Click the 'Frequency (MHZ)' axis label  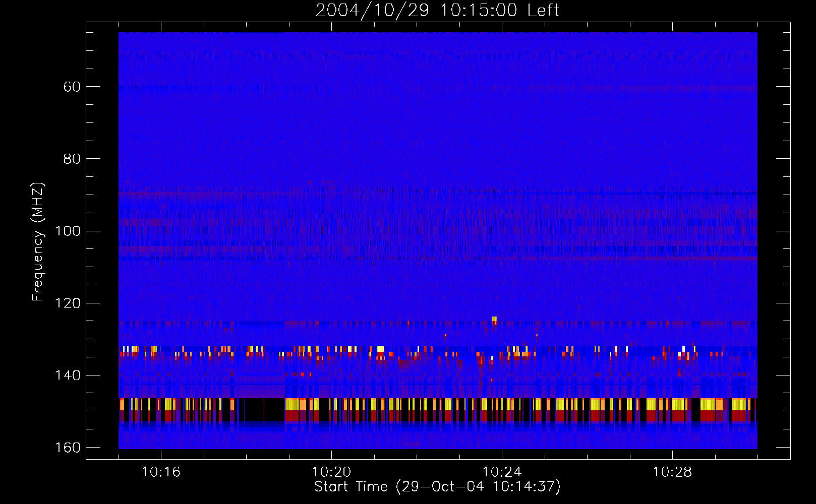pyautogui.click(x=38, y=242)
